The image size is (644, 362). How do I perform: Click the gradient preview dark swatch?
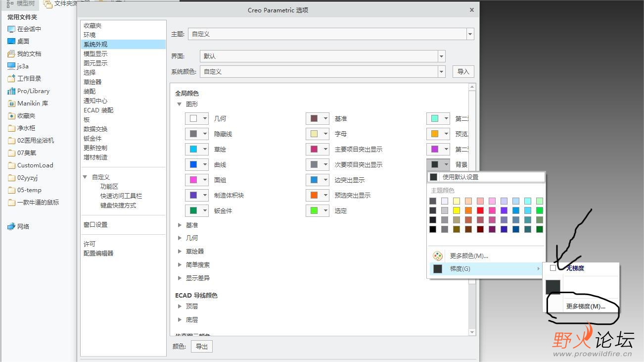coord(553,287)
